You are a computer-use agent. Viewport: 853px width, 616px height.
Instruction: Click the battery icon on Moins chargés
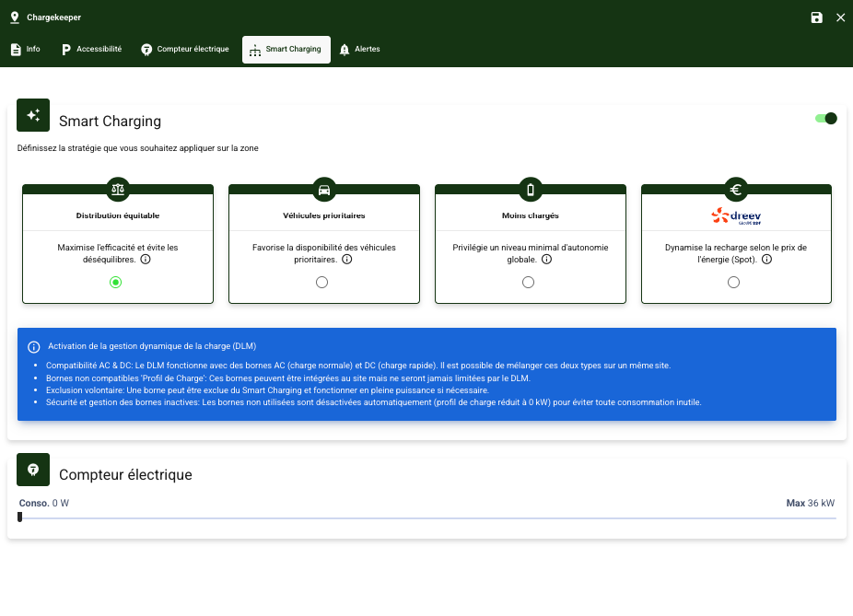pos(530,190)
